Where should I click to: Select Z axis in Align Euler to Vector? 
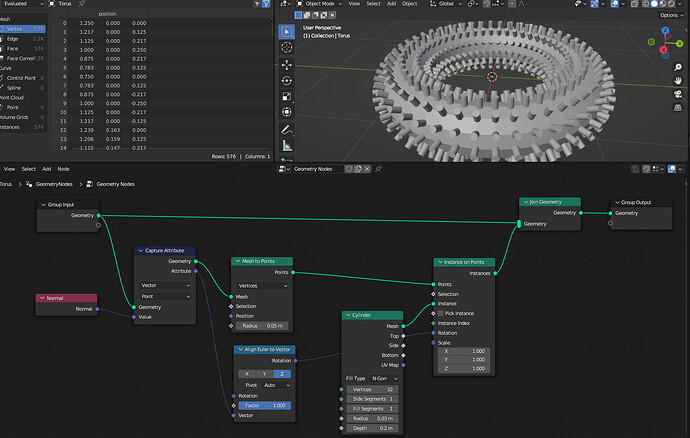click(x=282, y=374)
